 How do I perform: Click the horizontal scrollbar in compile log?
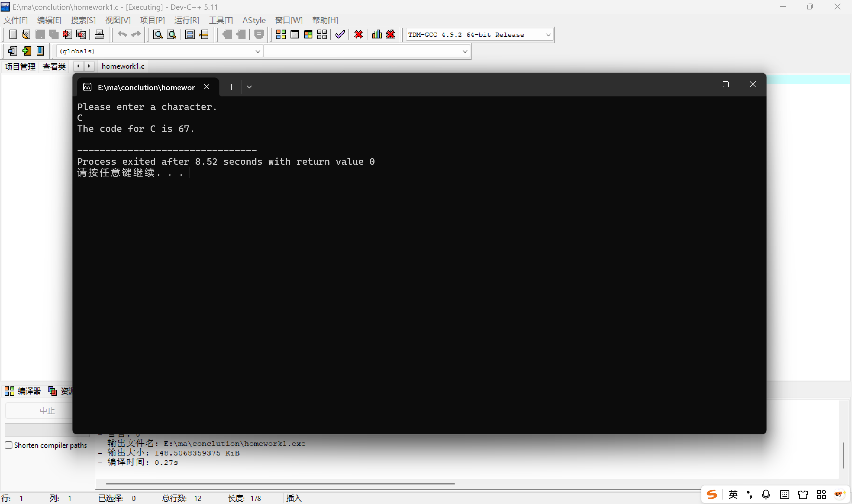280,484
